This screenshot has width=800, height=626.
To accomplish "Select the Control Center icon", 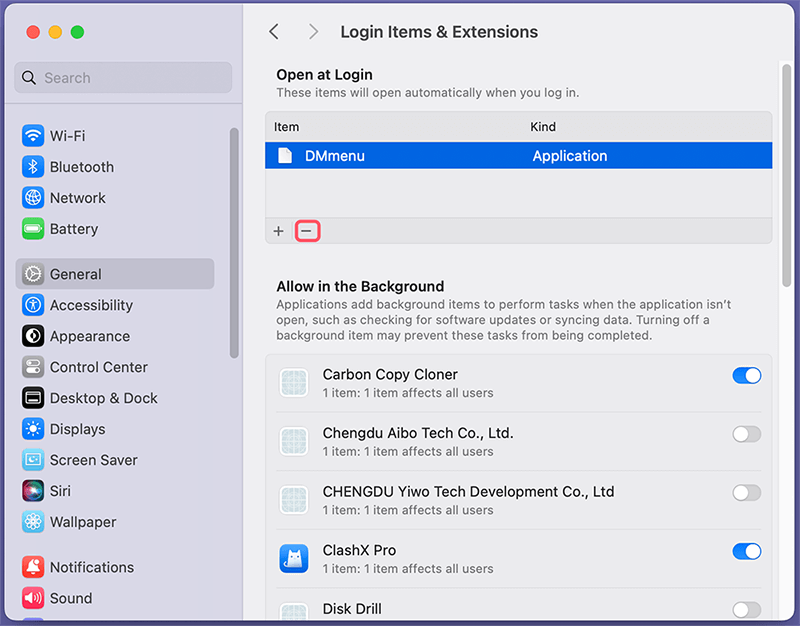I will point(33,367).
